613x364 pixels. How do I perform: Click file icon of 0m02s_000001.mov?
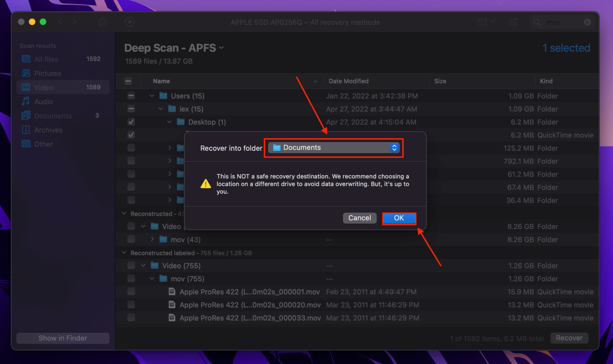(x=172, y=291)
